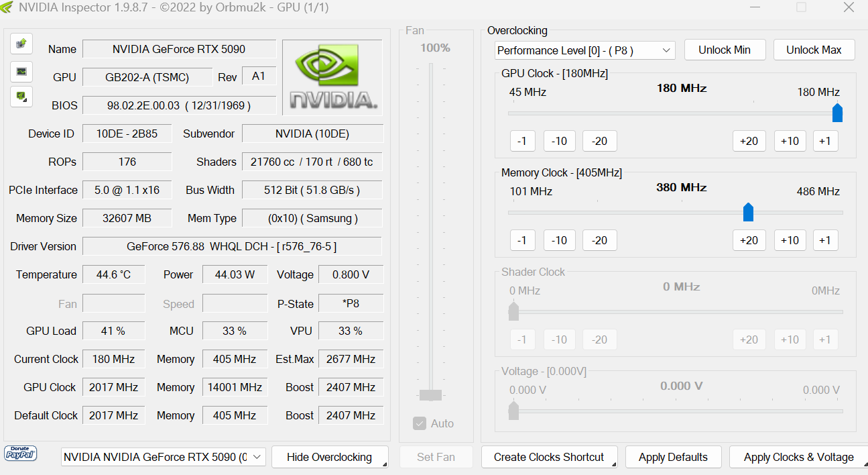Click the BIOS version field

[179, 105]
